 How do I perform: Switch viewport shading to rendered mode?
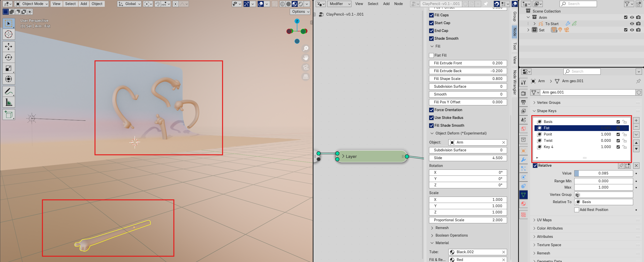pos(301,4)
